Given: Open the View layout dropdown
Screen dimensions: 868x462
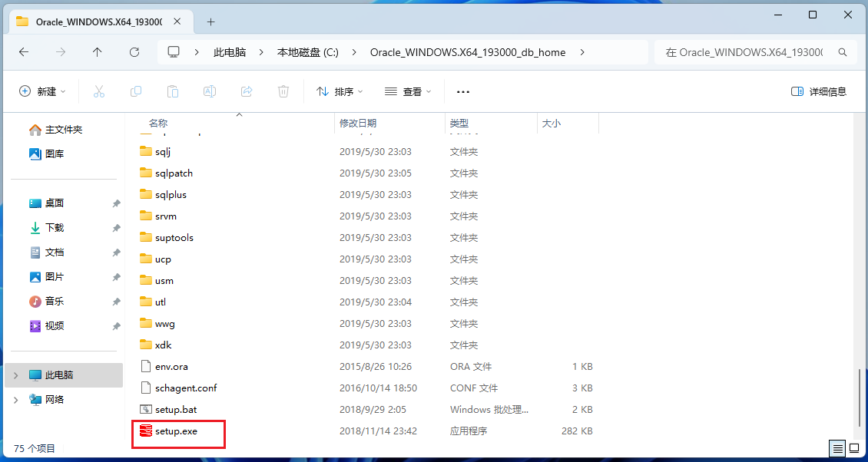Looking at the screenshot, I should 408,91.
